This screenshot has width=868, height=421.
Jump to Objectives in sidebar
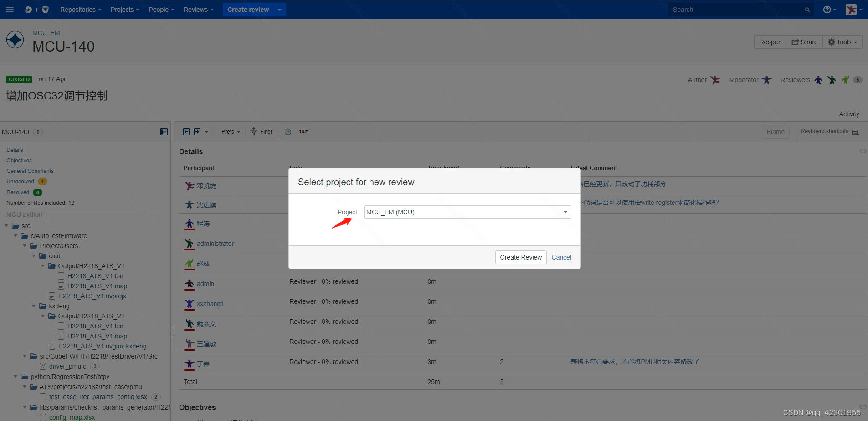19,161
